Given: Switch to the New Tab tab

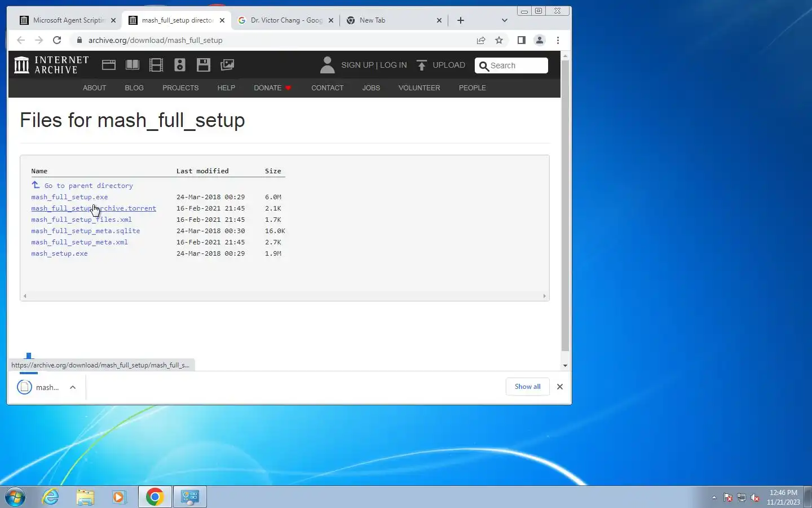Looking at the screenshot, I should [394, 20].
